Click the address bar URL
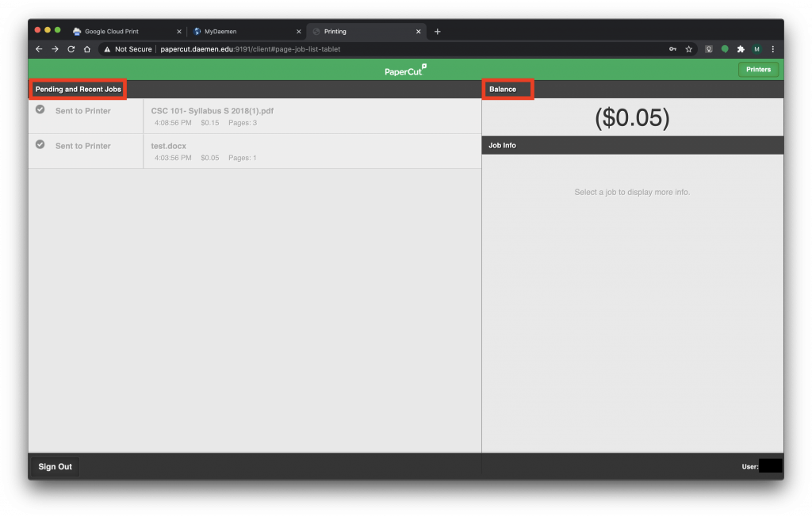 click(250, 49)
